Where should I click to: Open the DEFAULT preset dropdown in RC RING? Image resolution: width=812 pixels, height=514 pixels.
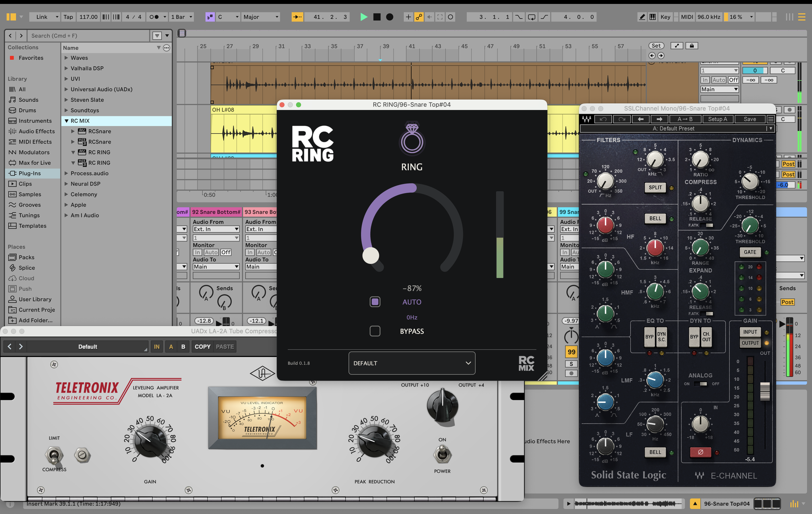click(412, 363)
